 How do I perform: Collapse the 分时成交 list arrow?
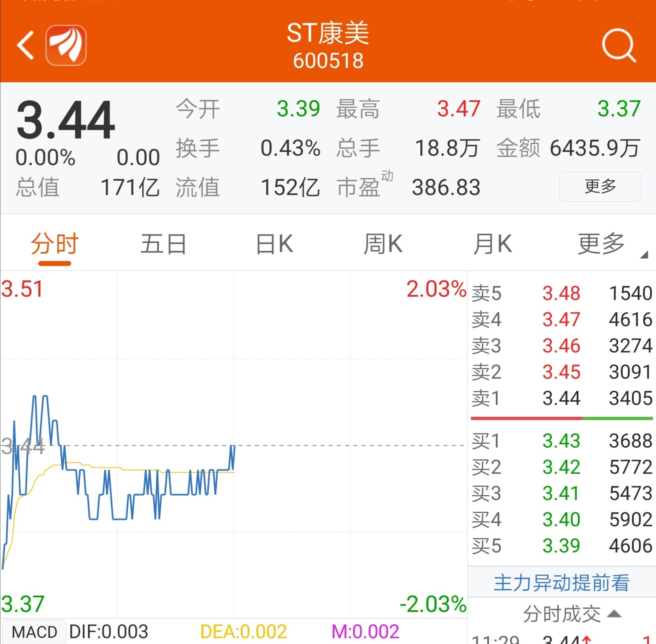(614, 614)
